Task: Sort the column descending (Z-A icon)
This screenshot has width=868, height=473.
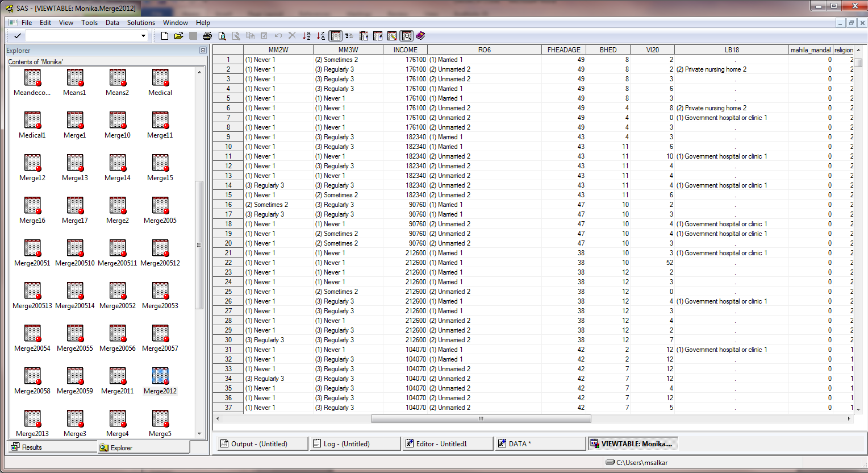Action: tap(321, 36)
